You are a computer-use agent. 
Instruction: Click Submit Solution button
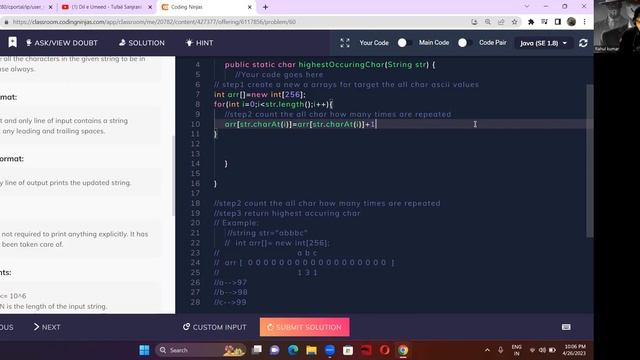click(x=304, y=327)
